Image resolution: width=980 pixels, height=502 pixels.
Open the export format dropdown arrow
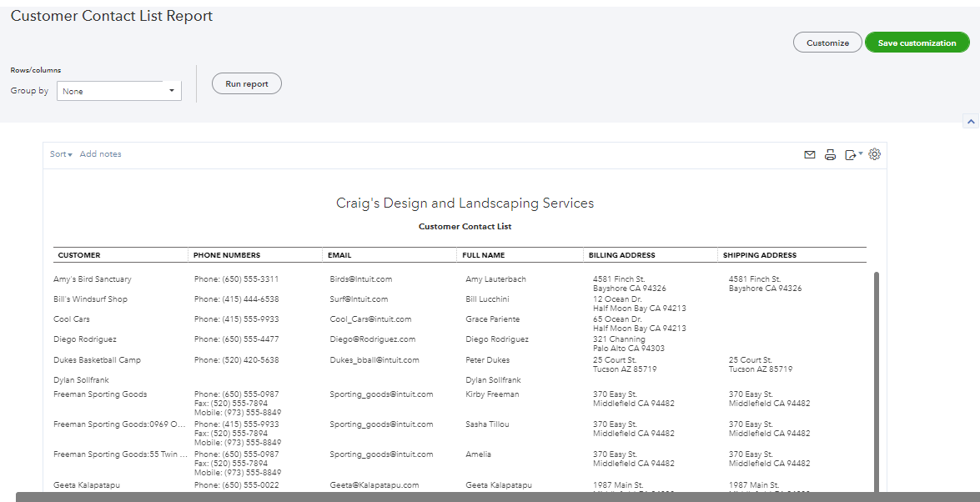(860, 154)
